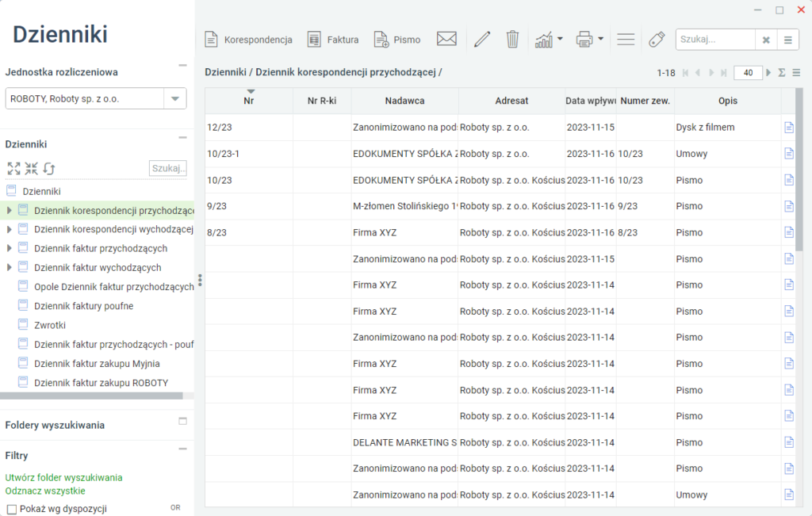Open dropdown arrow next to printer icon
This screenshot has height=516, width=812.
point(601,39)
